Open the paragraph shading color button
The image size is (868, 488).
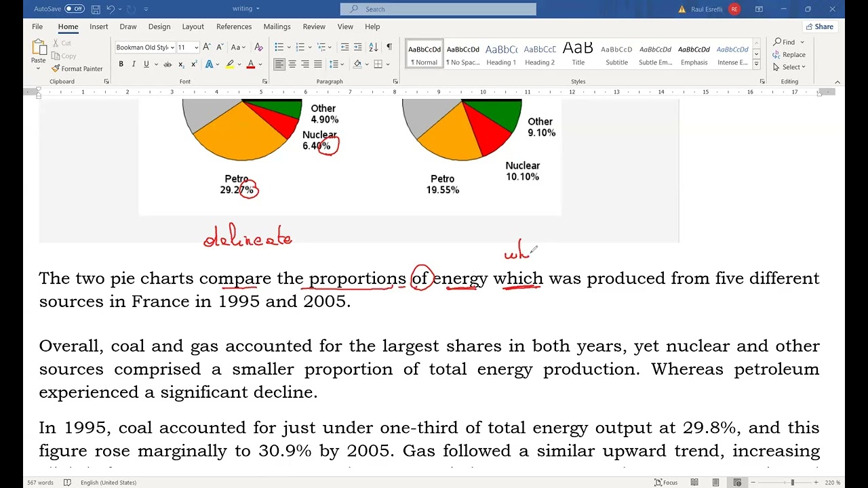tap(357, 64)
